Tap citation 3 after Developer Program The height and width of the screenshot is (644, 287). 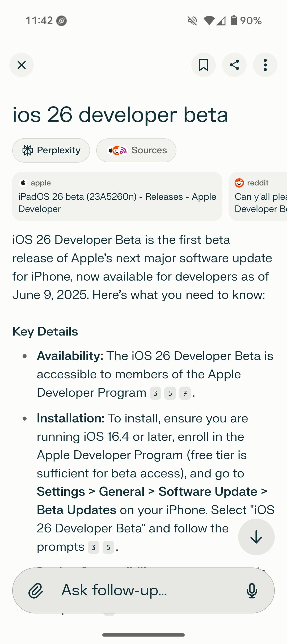click(155, 393)
